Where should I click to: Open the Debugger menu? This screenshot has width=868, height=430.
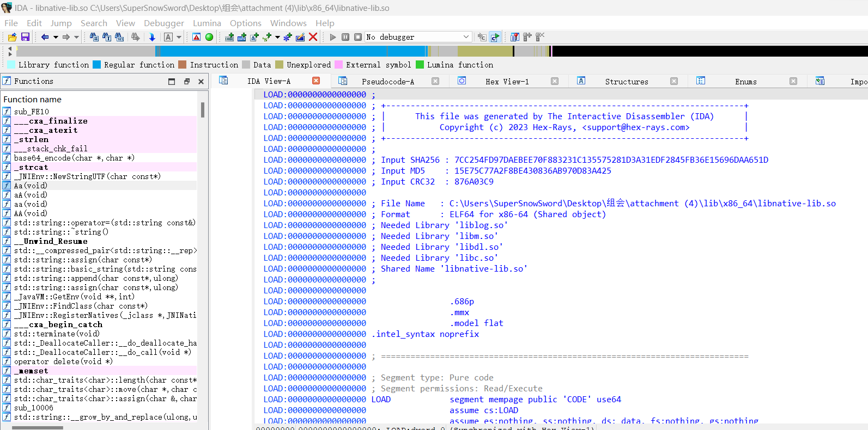click(x=164, y=23)
